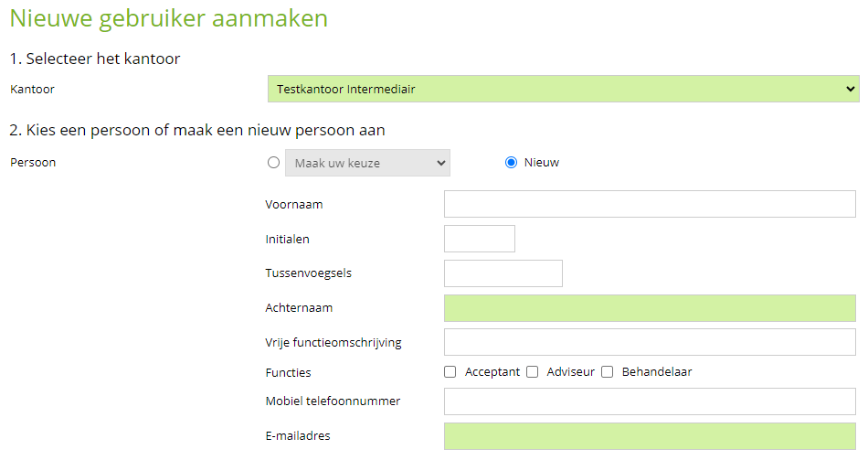Click the Achternaam input field

coord(650,308)
